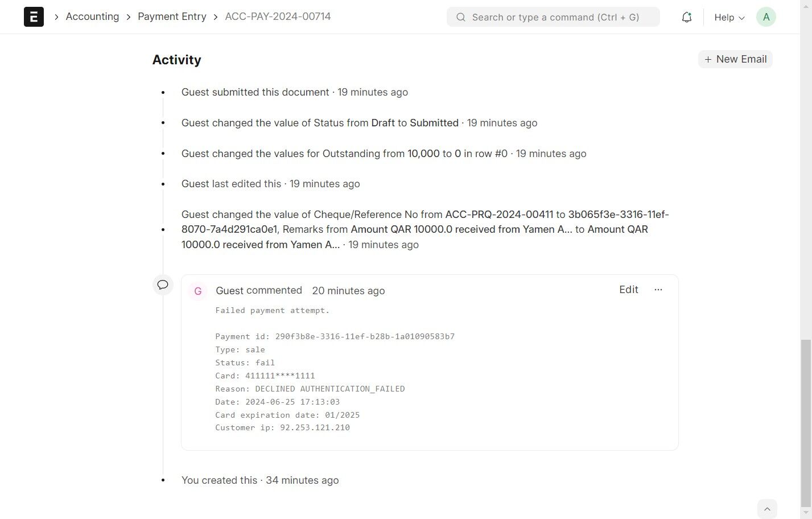This screenshot has width=812, height=519.
Task: Click the Guest avatar G icon
Action: [198, 291]
